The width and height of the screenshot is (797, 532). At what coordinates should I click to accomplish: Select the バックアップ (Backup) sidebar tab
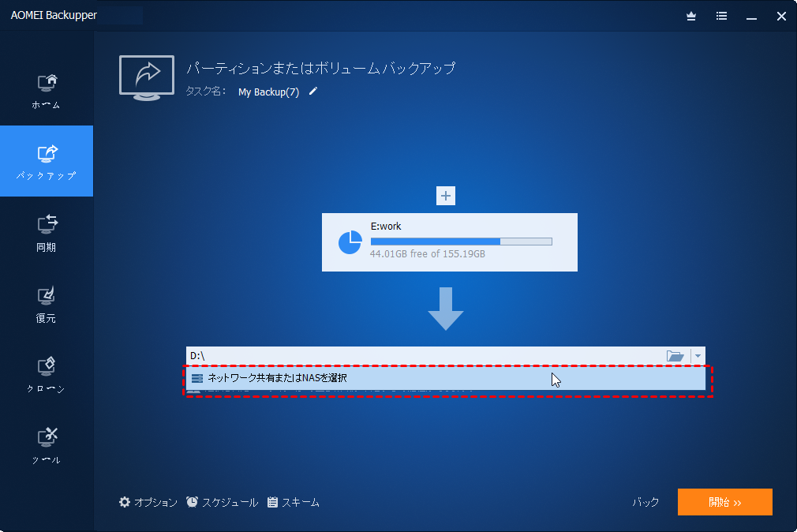(47, 161)
